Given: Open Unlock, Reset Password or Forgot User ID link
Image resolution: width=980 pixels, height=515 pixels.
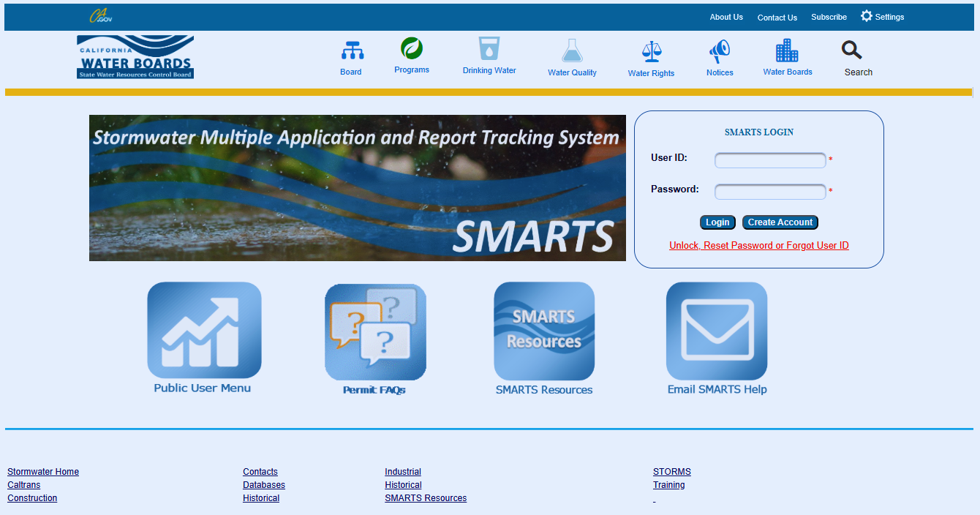Looking at the screenshot, I should click(759, 245).
